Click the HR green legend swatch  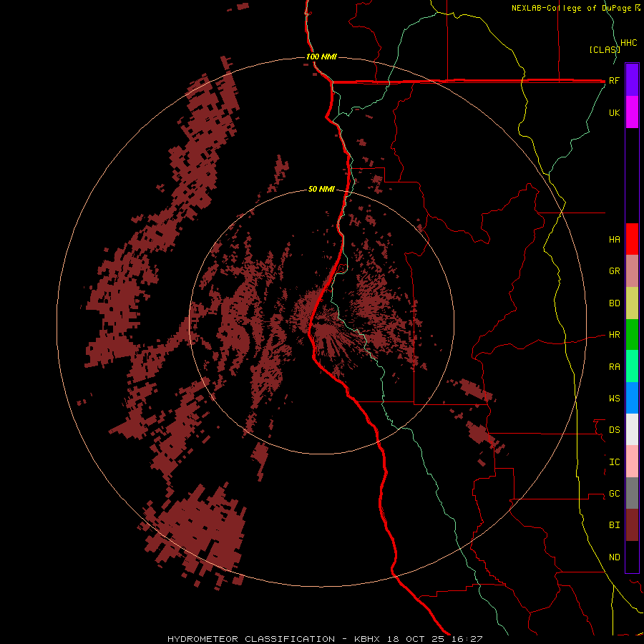tap(632, 335)
